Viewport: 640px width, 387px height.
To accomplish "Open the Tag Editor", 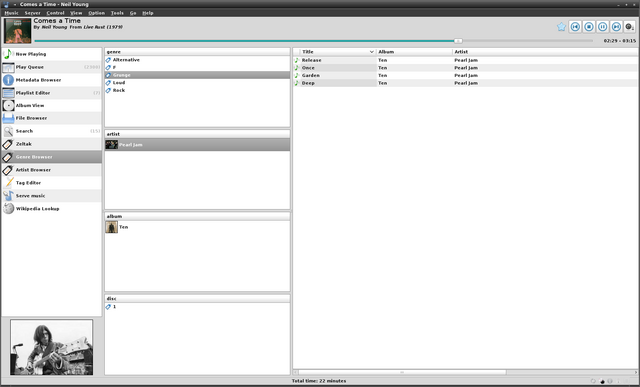I will pos(51,183).
